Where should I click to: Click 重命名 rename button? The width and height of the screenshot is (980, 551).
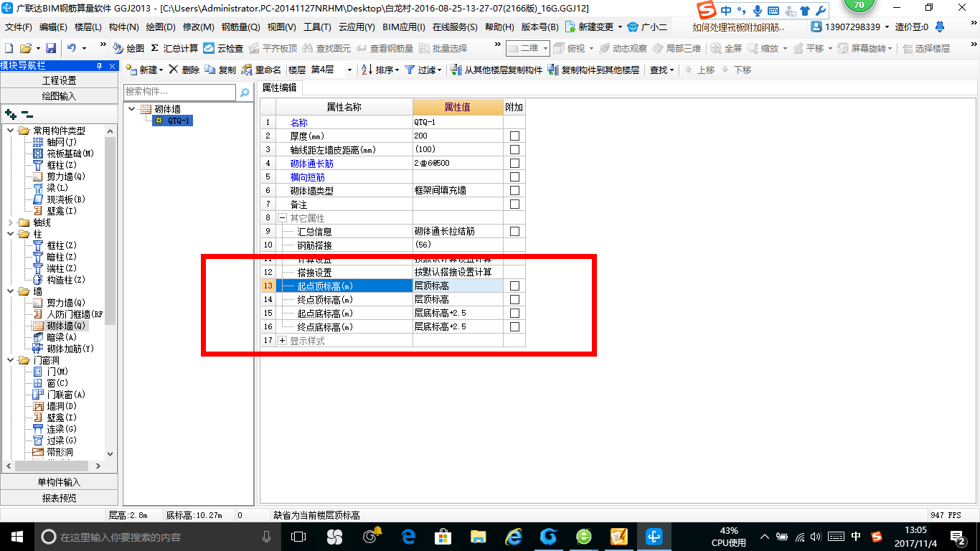coord(261,70)
